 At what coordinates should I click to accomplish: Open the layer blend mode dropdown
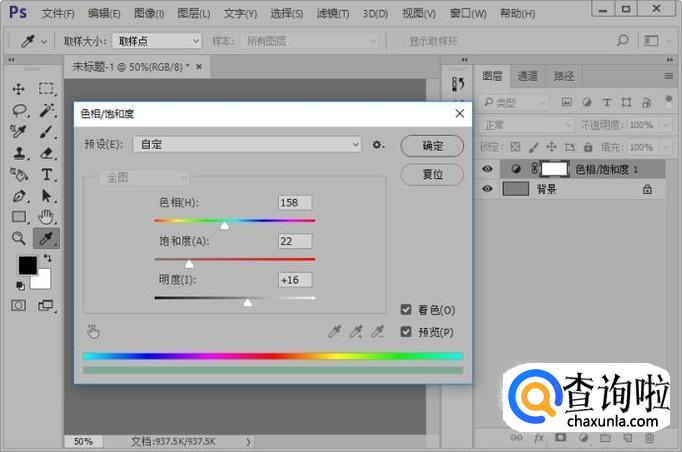click(x=528, y=125)
